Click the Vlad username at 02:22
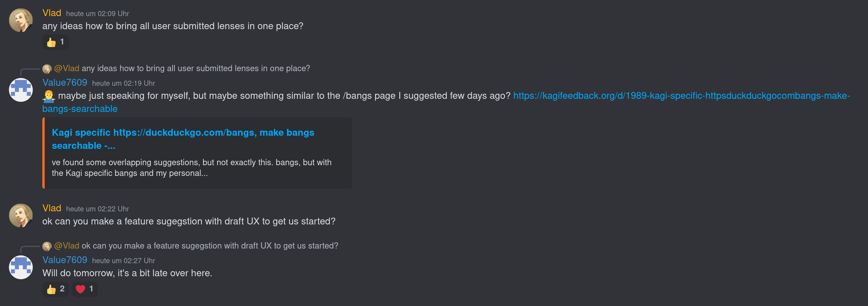Image resolution: width=868 pixels, height=306 pixels. [52, 208]
